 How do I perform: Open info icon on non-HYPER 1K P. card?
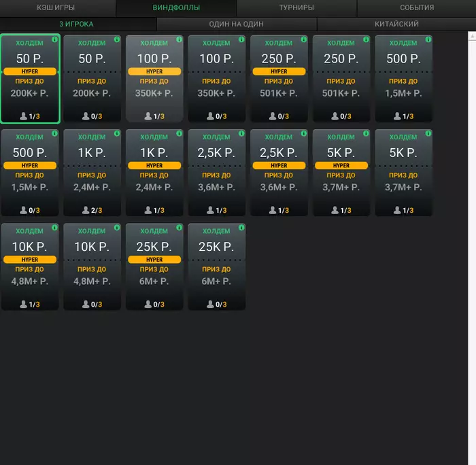117,133
